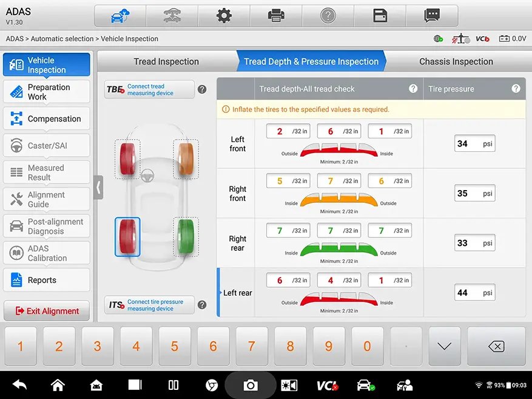Open Settings via the gear icon
The image size is (532, 399).
point(224,16)
